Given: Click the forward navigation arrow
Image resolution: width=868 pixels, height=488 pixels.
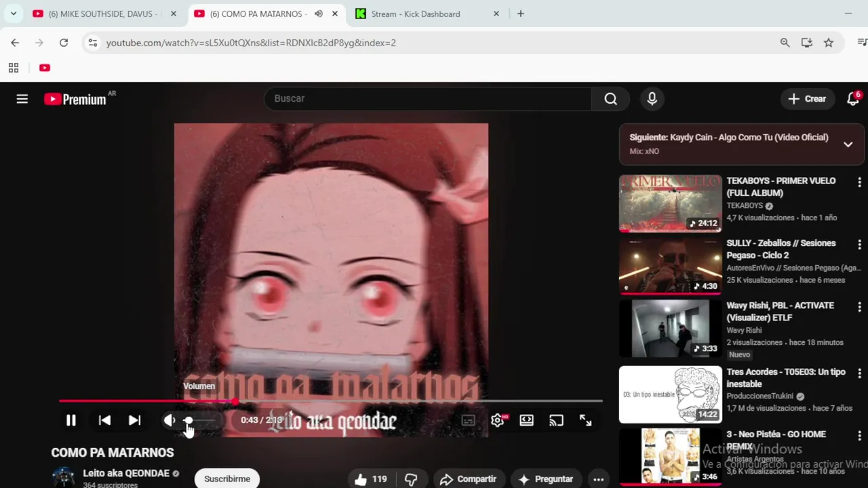Looking at the screenshot, I should 39,43.
